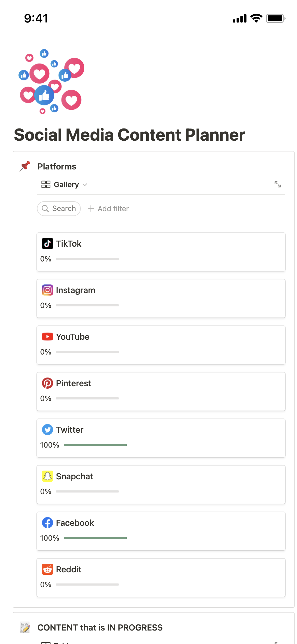
Task: Click the pushpin icon beside Platforms
Action: (x=25, y=166)
